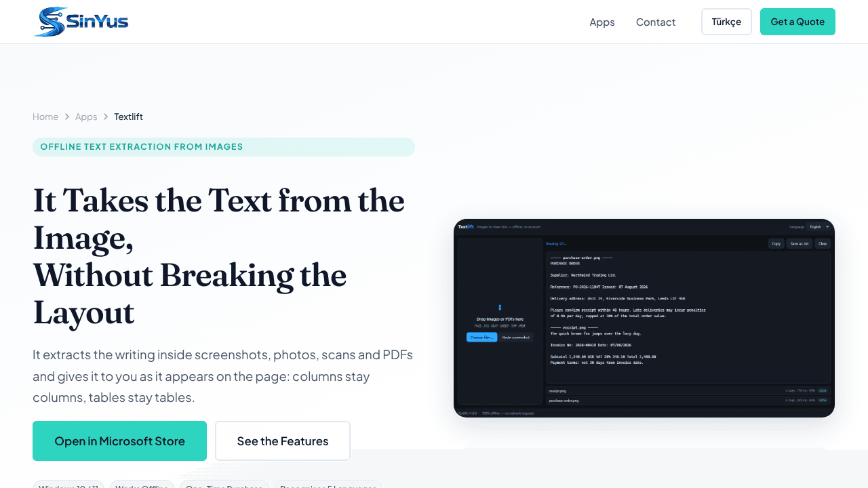The height and width of the screenshot is (488, 868).
Task: Click the paragraph starting 'It extracts the writing'
Action: pyautogui.click(x=224, y=376)
